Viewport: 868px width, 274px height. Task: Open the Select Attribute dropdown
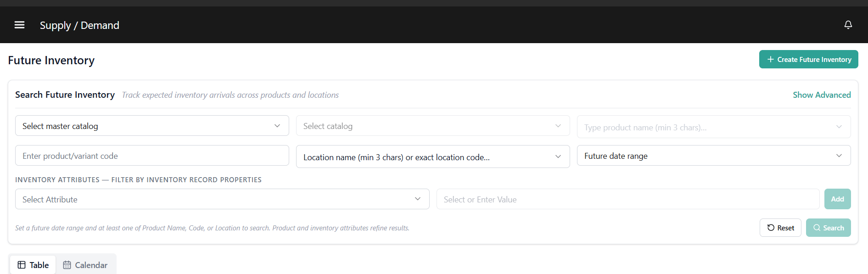click(x=222, y=199)
